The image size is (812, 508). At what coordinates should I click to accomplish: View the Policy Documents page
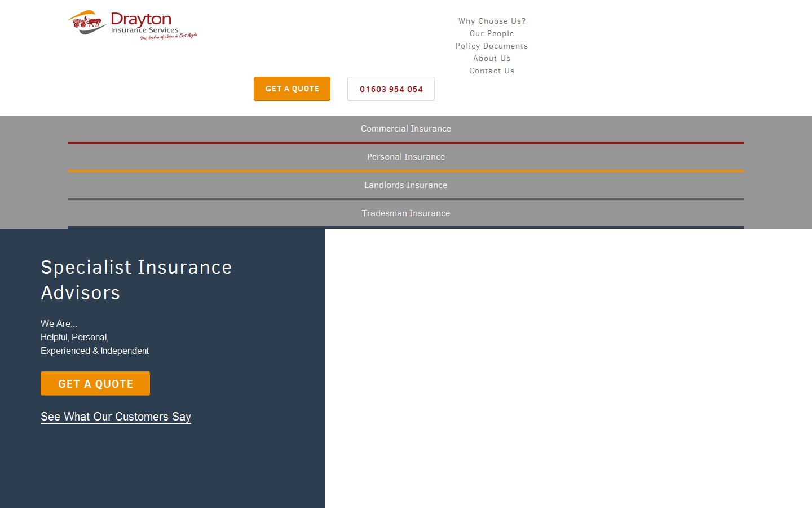492,46
